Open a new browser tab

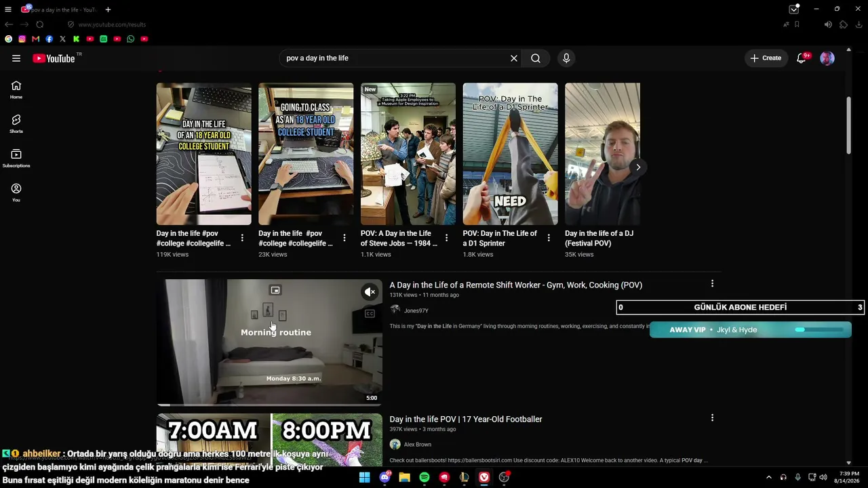coord(108,9)
